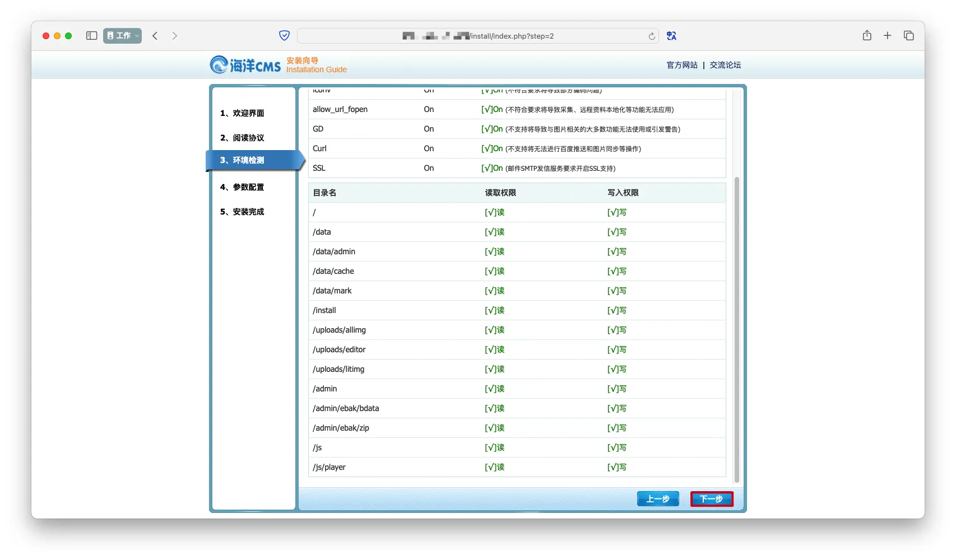Click the 下一步 next step button
This screenshot has height=560, width=956.
712,499
